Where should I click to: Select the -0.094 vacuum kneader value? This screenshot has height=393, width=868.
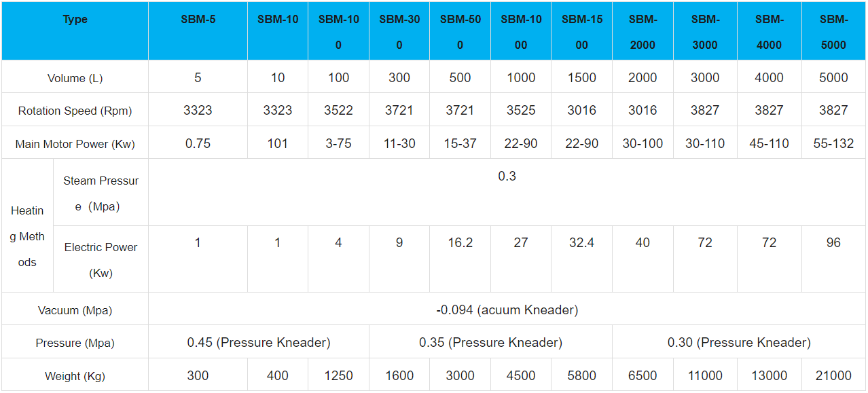507,310
